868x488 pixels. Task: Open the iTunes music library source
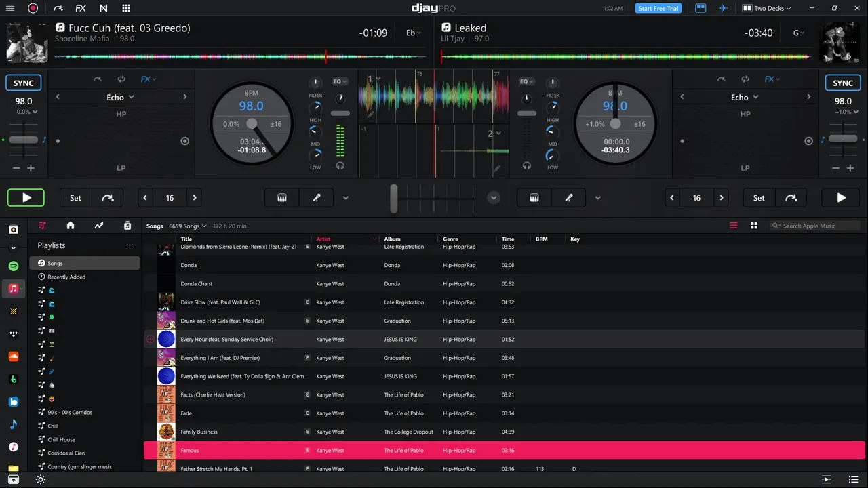point(14,447)
